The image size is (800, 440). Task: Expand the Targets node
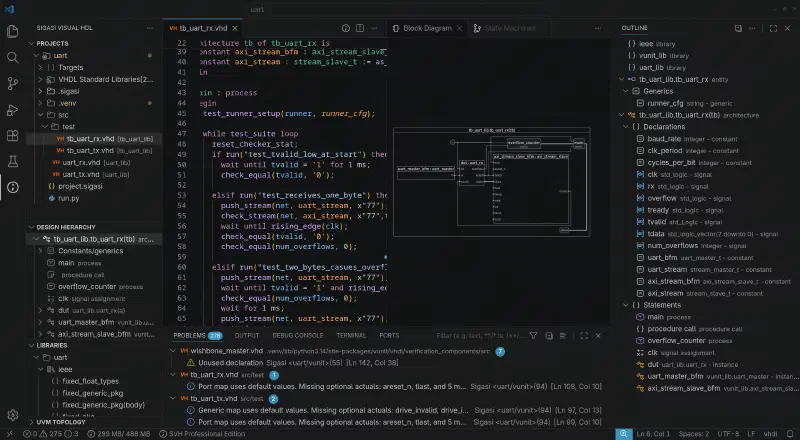coord(40,67)
